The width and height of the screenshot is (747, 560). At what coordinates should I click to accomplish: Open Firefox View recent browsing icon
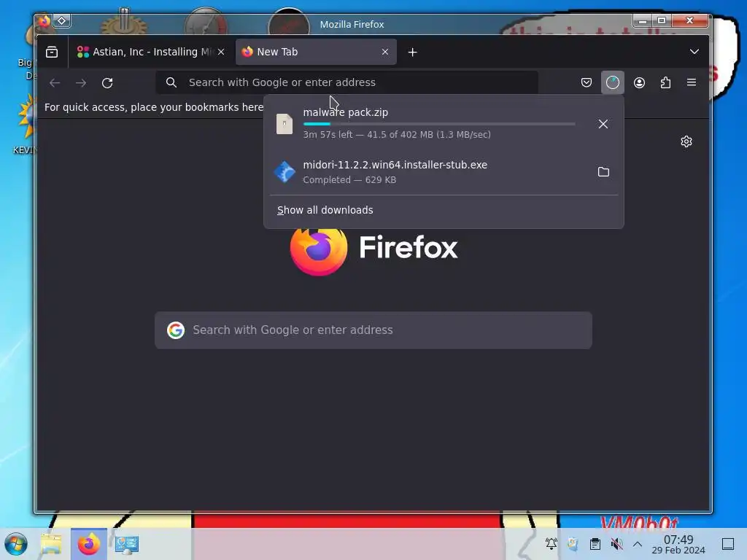pyautogui.click(x=52, y=52)
